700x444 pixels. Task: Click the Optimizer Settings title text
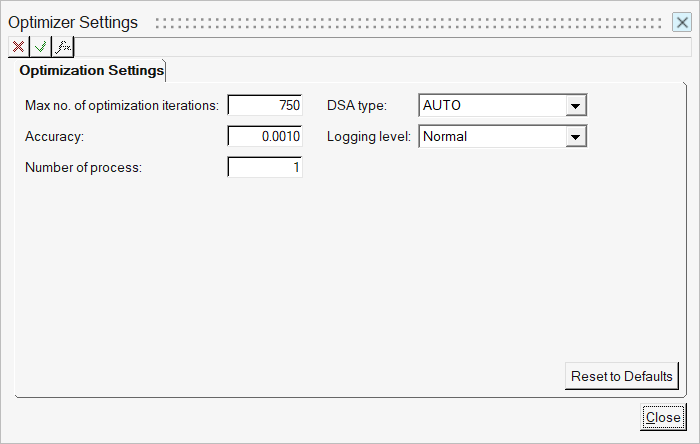(73, 22)
